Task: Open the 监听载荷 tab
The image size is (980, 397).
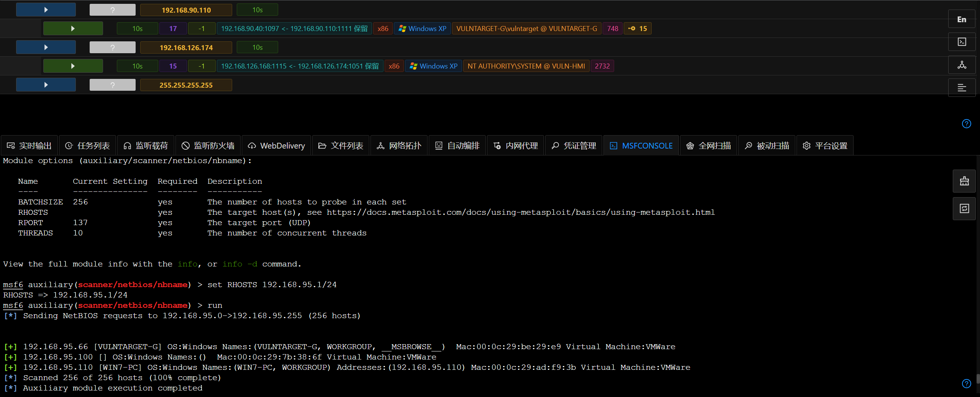Action: tap(146, 145)
